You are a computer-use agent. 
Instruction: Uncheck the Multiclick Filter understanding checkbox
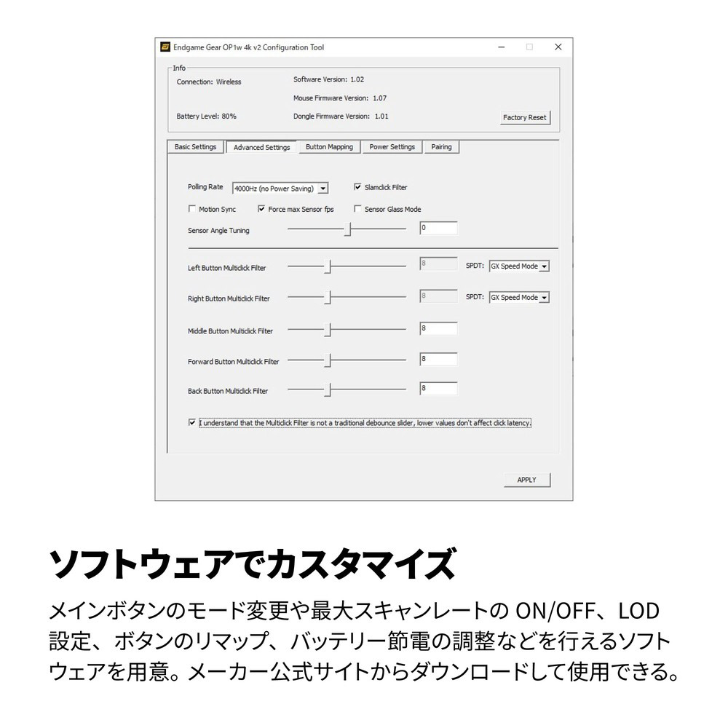click(192, 422)
